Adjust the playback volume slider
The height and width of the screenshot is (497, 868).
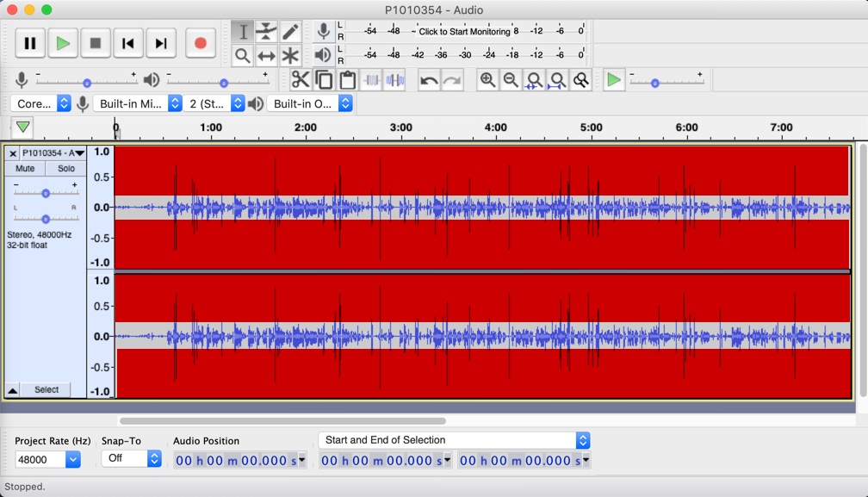coord(218,83)
